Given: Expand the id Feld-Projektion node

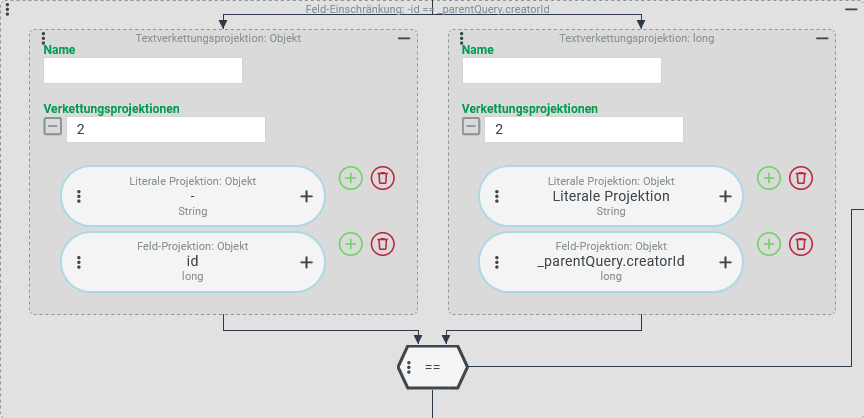Looking at the screenshot, I should (x=306, y=262).
